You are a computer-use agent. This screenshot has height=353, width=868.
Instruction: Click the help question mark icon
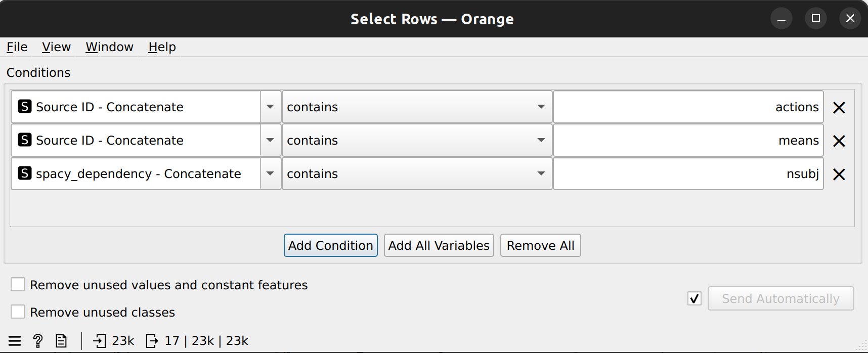pos(38,341)
